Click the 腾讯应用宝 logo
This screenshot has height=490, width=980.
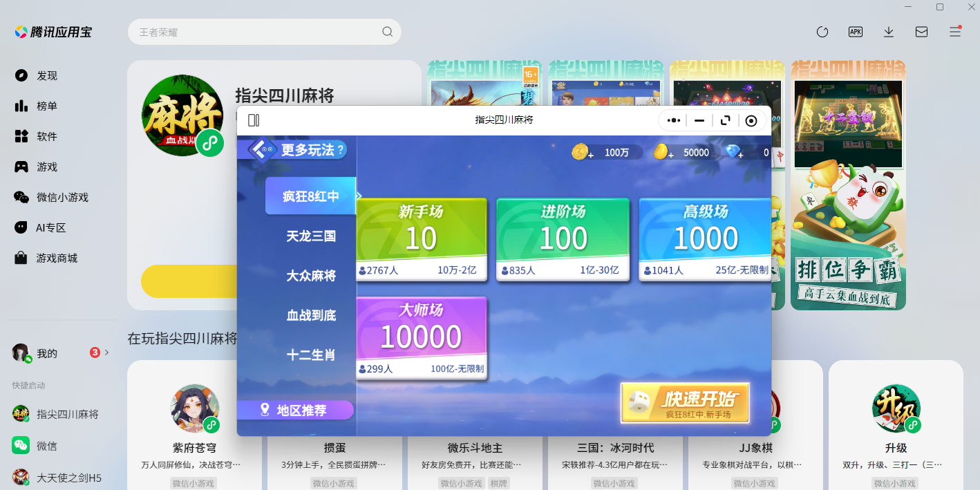[x=54, y=32]
